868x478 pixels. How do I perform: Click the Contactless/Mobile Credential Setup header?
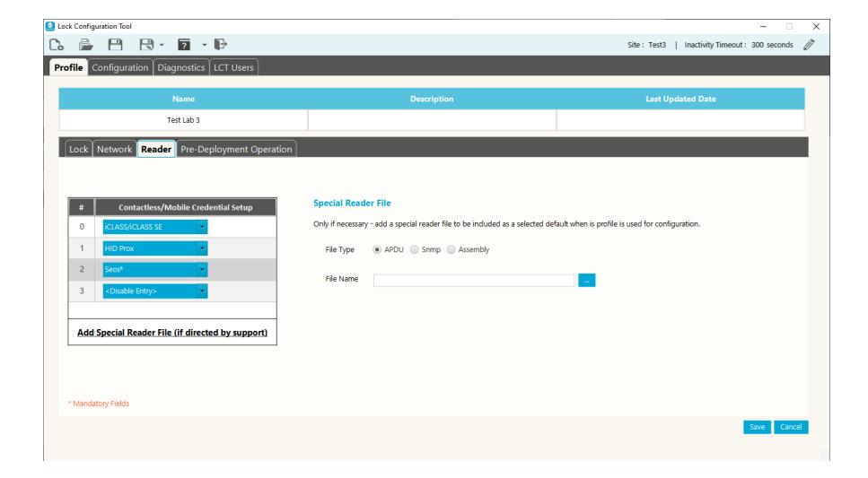[186, 207]
